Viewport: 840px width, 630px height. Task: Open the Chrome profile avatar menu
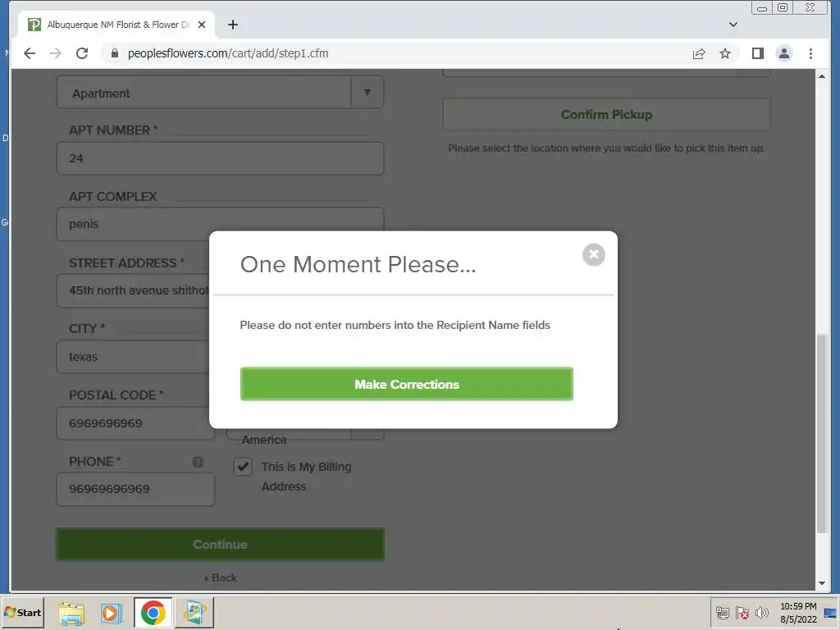783,53
